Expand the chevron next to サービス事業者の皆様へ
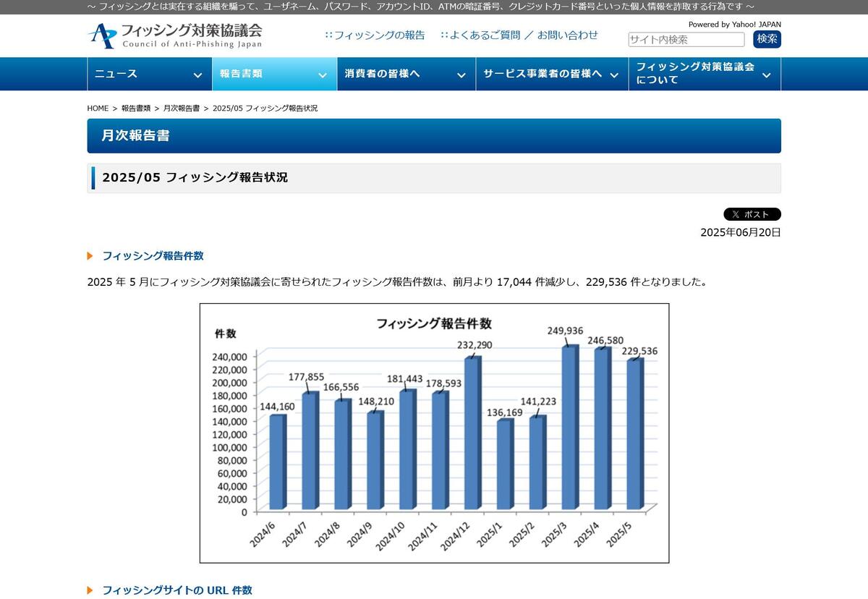Image resolution: width=868 pixels, height=599 pixels. pyautogui.click(x=614, y=75)
